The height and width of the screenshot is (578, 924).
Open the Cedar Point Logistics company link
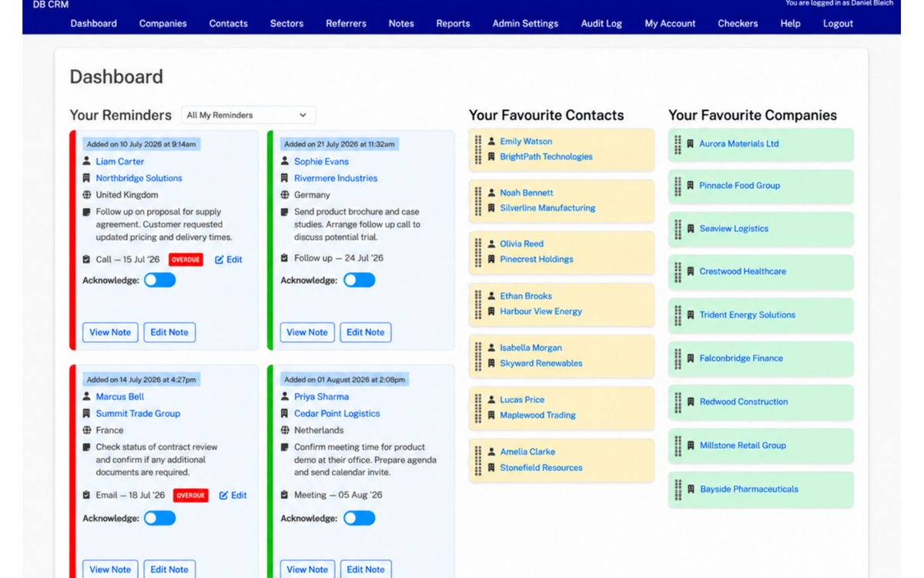337,414
